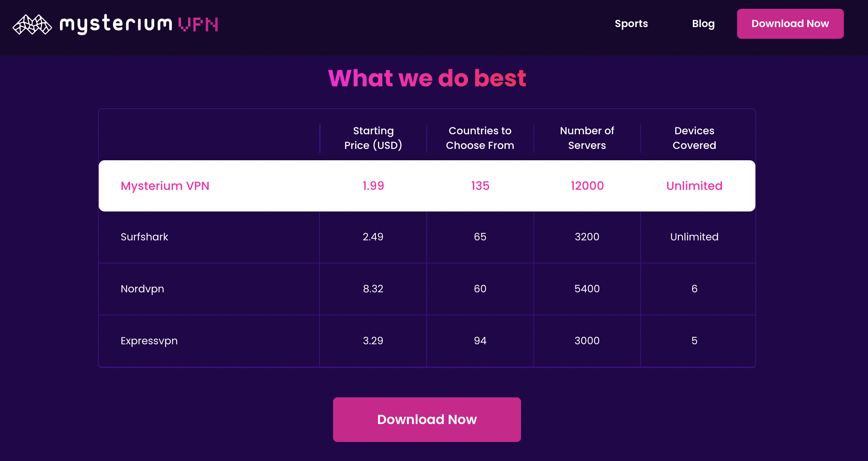
Task: Click Nordvpn's 8.32 starting price
Action: (373, 289)
